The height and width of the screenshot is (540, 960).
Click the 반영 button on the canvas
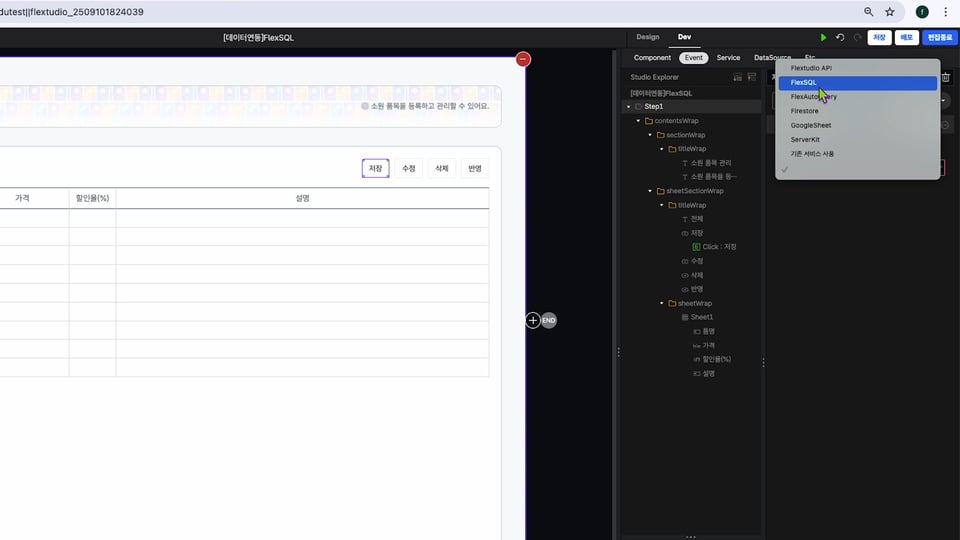[474, 168]
